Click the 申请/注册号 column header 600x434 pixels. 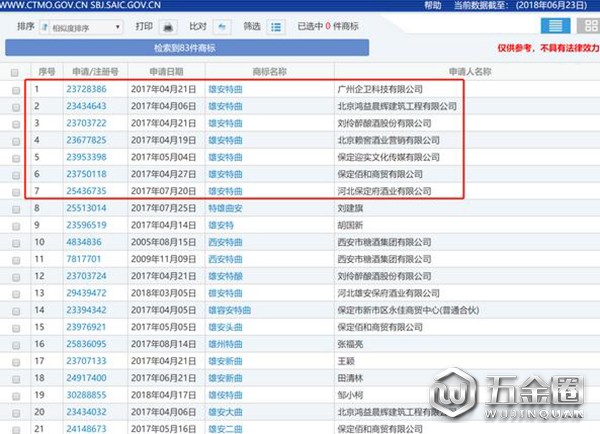click(95, 72)
